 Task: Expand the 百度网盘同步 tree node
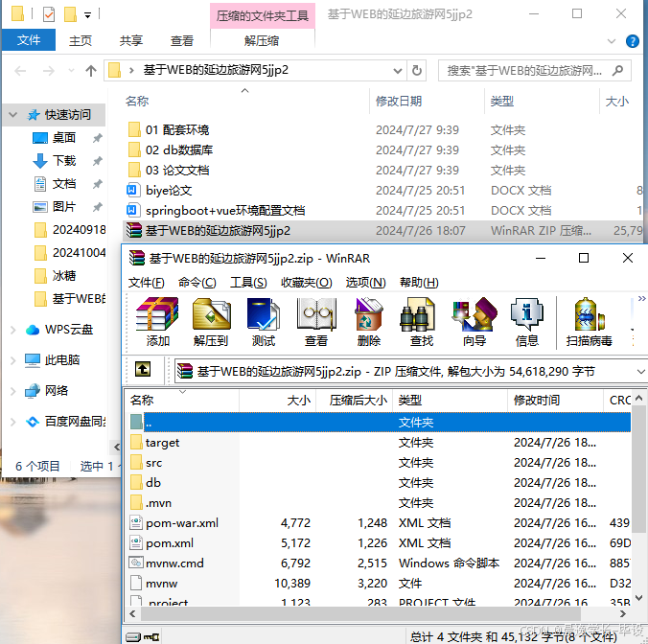click(13, 422)
